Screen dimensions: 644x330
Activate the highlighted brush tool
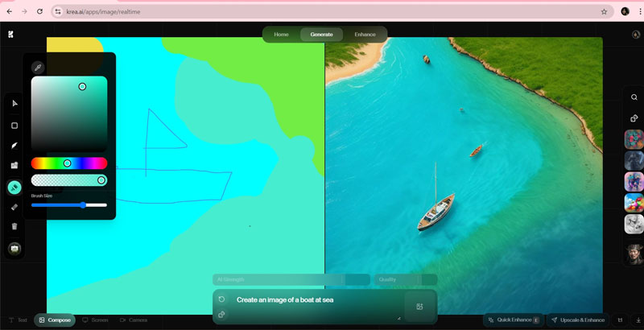point(14,187)
